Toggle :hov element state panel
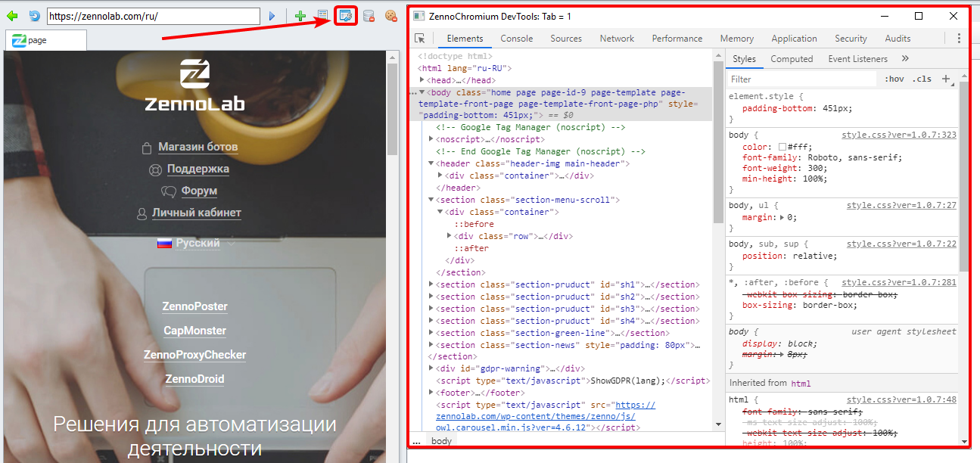This screenshot has height=463, width=980. (x=894, y=79)
